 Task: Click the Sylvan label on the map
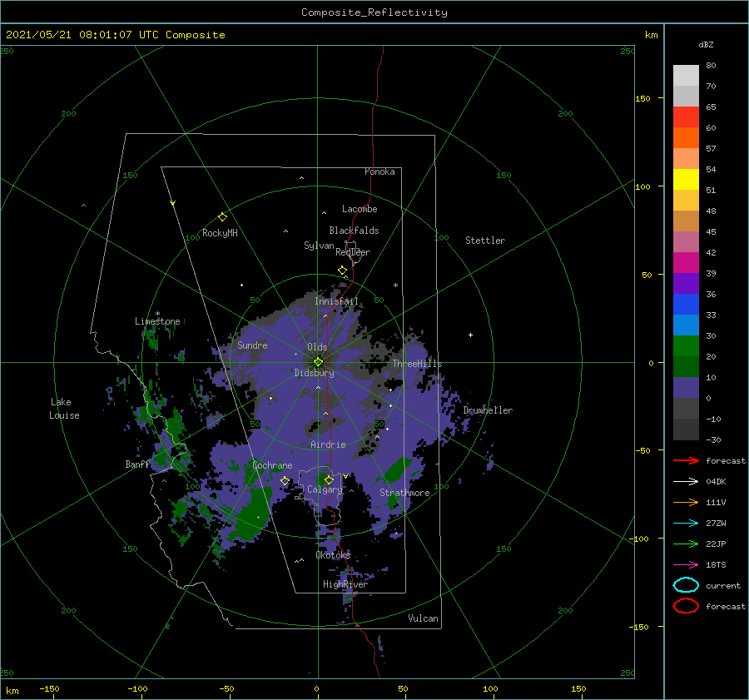(319, 246)
